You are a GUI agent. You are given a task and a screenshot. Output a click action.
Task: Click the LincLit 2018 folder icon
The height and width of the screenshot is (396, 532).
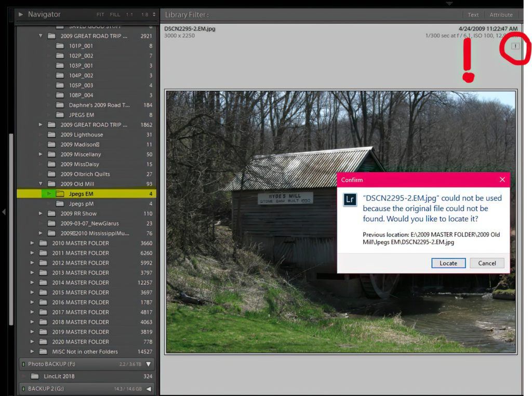pyautogui.click(x=35, y=376)
